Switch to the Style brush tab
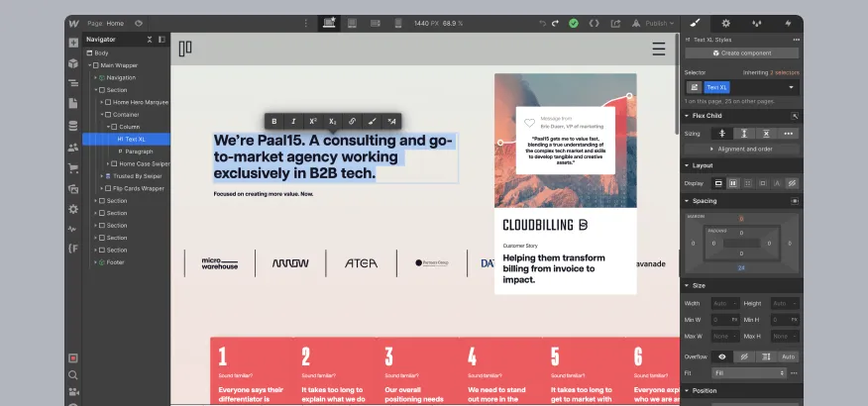Image resolution: width=868 pixels, height=406 pixels. point(695,23)
